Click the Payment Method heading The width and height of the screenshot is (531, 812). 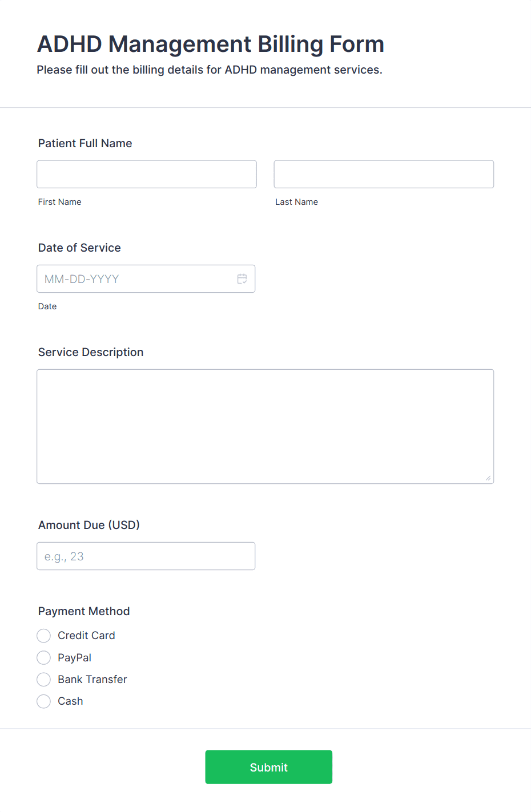pyautogui.click(x=84, y=611)
